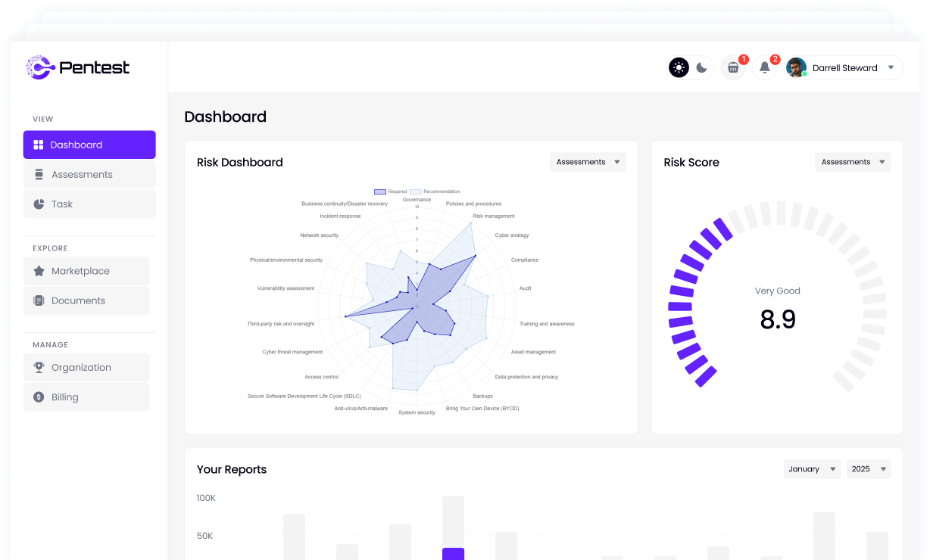Click the Billing dollar coin icon
The height and width of the screenshot is (560, 930).
click(x=39, y=397)
